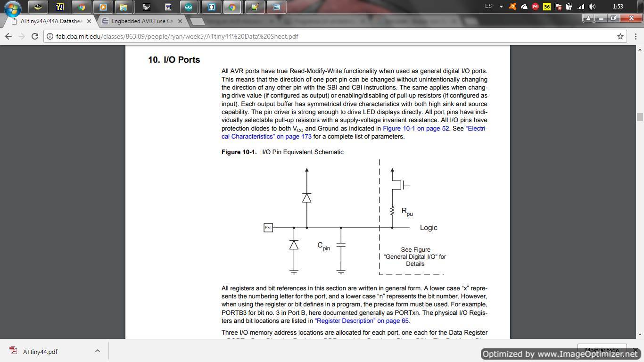Click the PDF scrollbar down arrow
644x362 pixels.
(640, 335)
